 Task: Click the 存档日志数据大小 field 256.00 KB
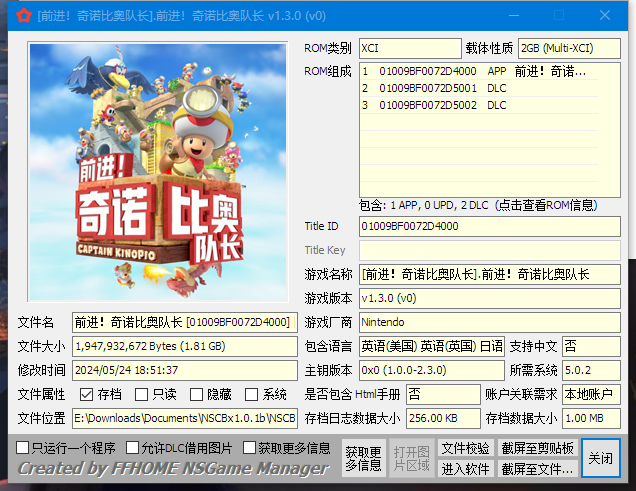click(x=443, y=418)
